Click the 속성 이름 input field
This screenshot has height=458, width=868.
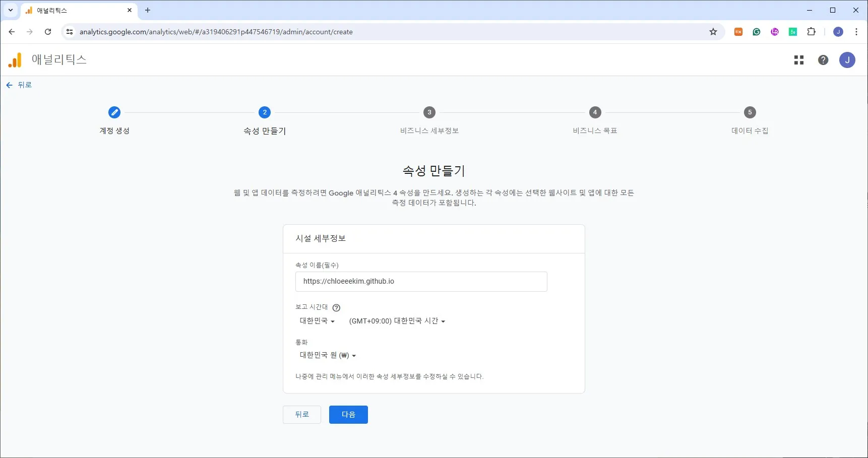click(x=421, y=282)
